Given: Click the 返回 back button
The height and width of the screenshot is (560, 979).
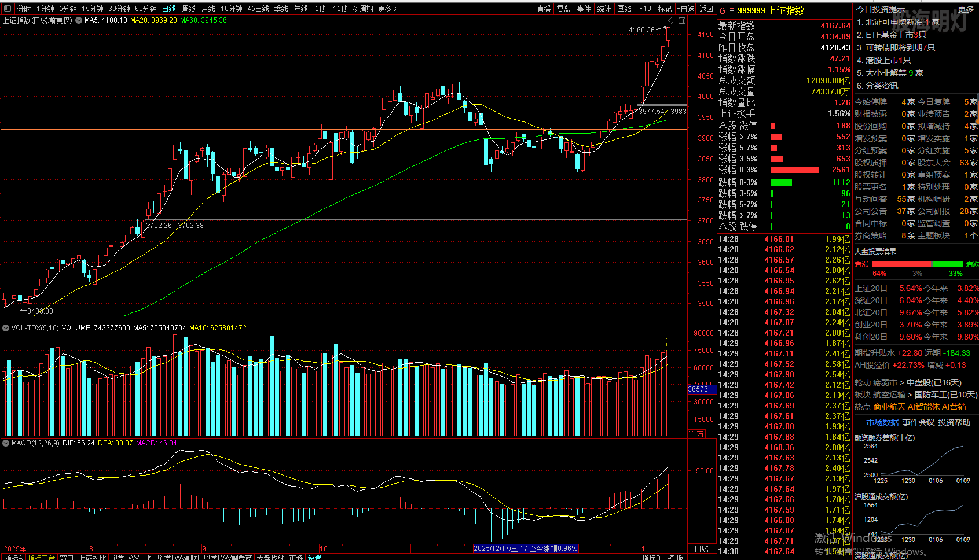Looking at the screenshot, I should [706, 9].
